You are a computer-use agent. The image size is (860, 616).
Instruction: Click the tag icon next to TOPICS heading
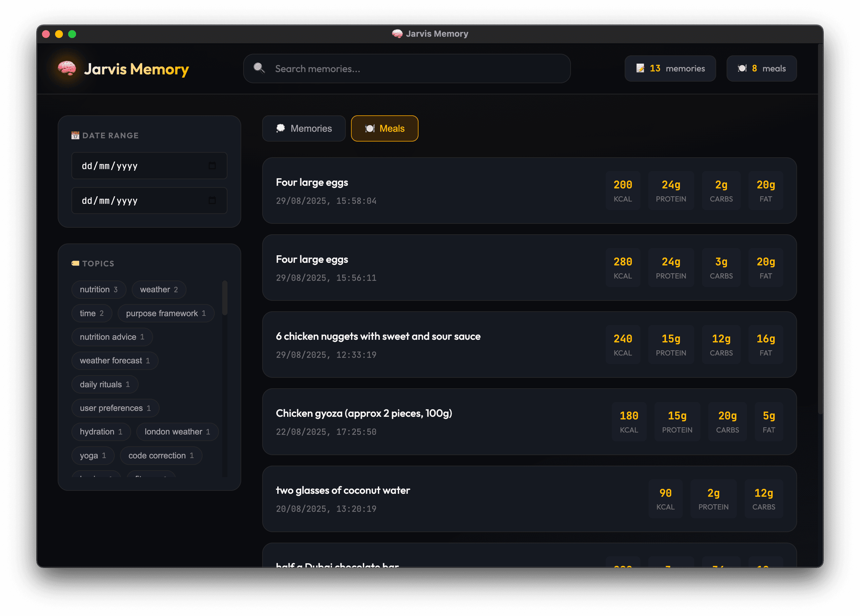pos(75,263)
